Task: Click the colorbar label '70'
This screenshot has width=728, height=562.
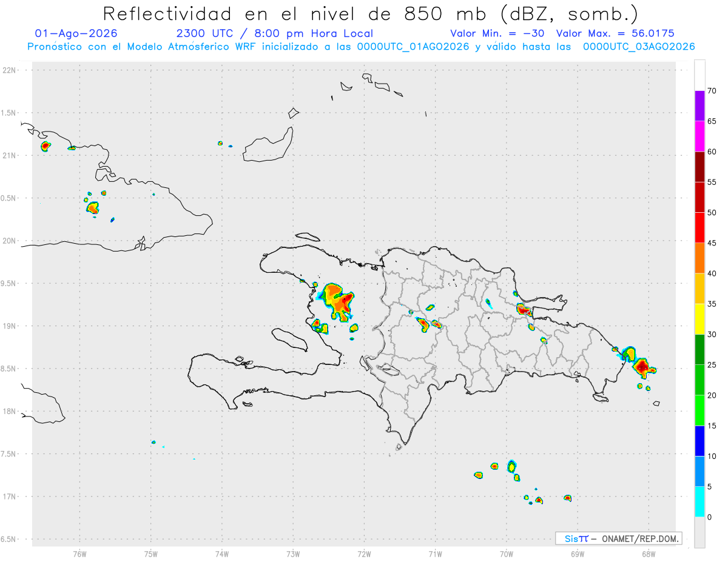Action: [x=712, y=91]
